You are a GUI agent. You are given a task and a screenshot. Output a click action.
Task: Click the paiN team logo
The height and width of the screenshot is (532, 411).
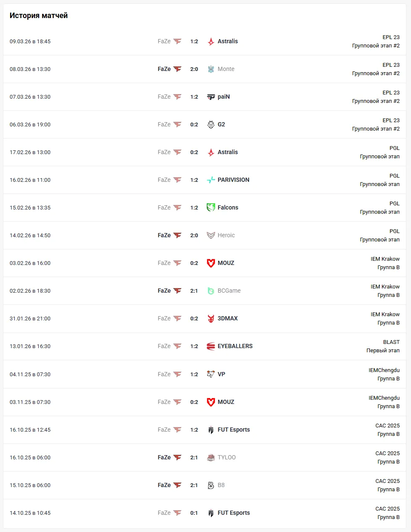(x=211, y=97)
